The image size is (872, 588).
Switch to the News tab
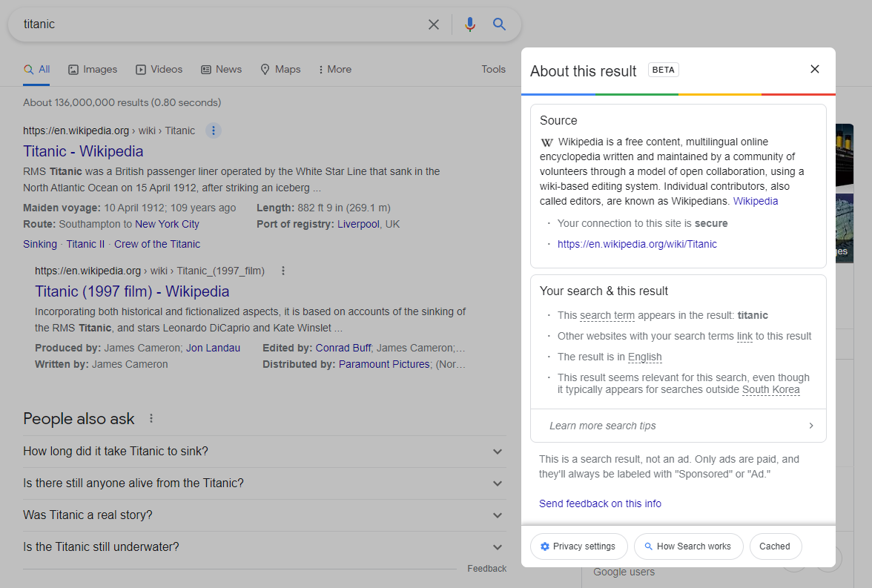tap(221, 70)
